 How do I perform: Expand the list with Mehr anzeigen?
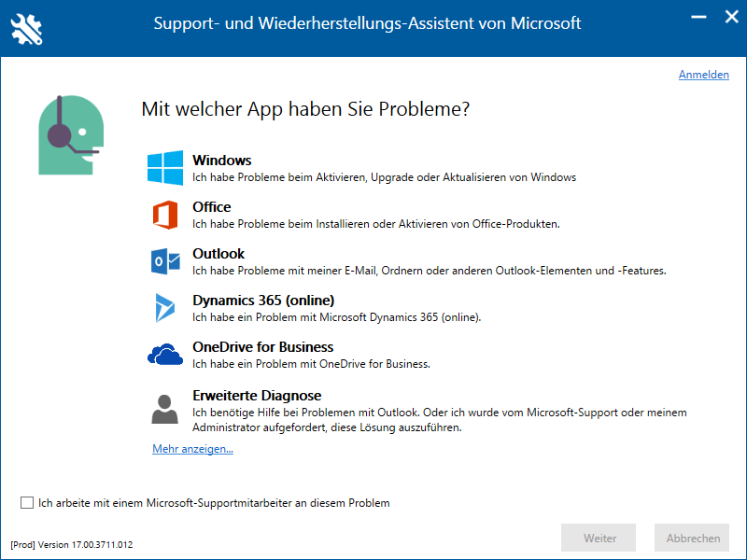192,449
